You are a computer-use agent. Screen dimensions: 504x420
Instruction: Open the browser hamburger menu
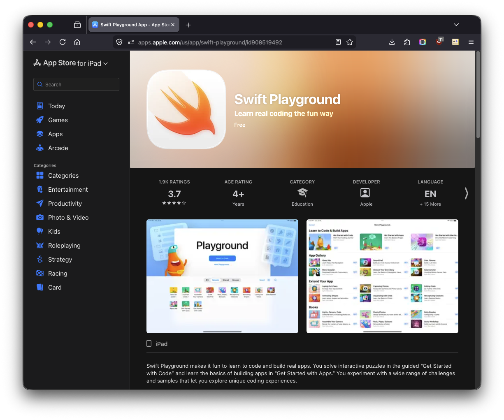click(471, 42)
